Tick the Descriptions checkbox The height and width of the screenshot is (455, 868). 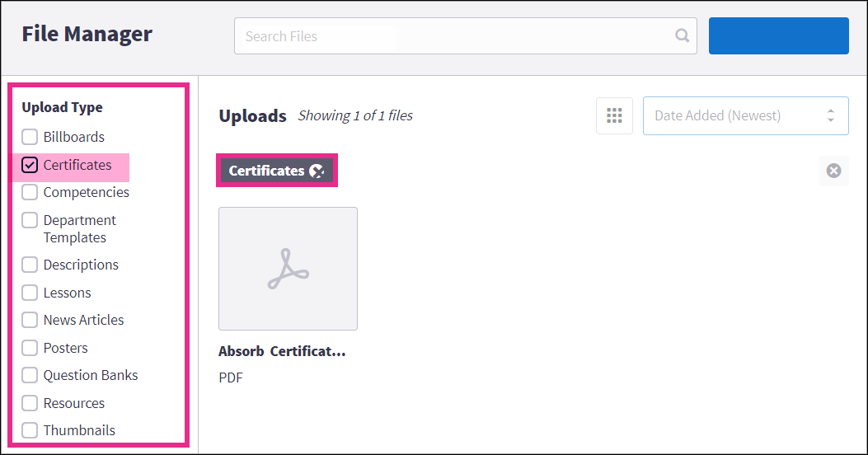(x=30, y=265)
